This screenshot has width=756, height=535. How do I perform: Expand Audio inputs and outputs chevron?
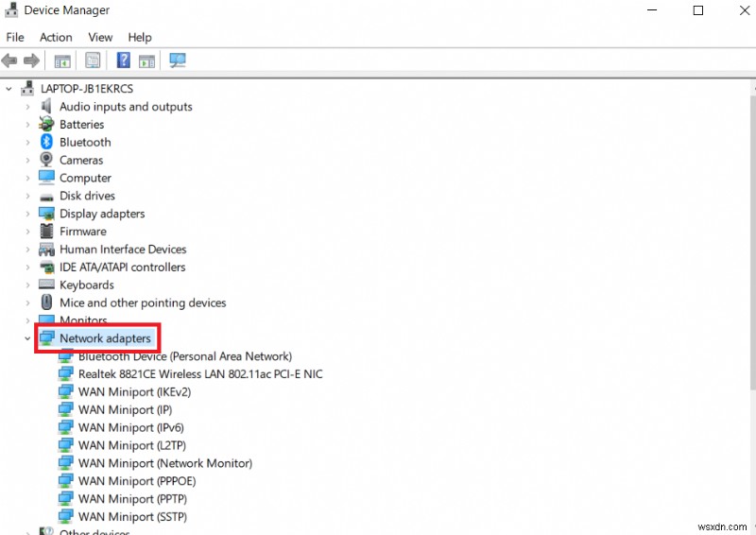pyautogui.click(x=27, y=107)
